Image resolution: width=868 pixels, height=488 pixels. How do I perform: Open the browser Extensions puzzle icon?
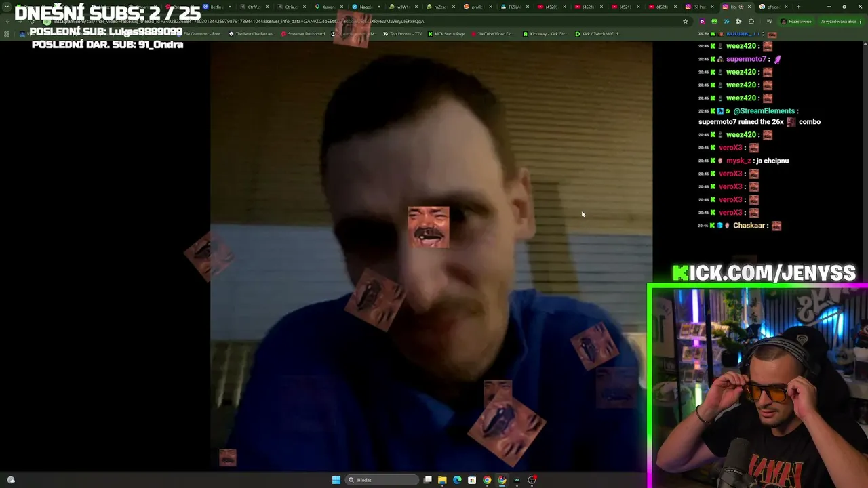[x=751, y=21]
